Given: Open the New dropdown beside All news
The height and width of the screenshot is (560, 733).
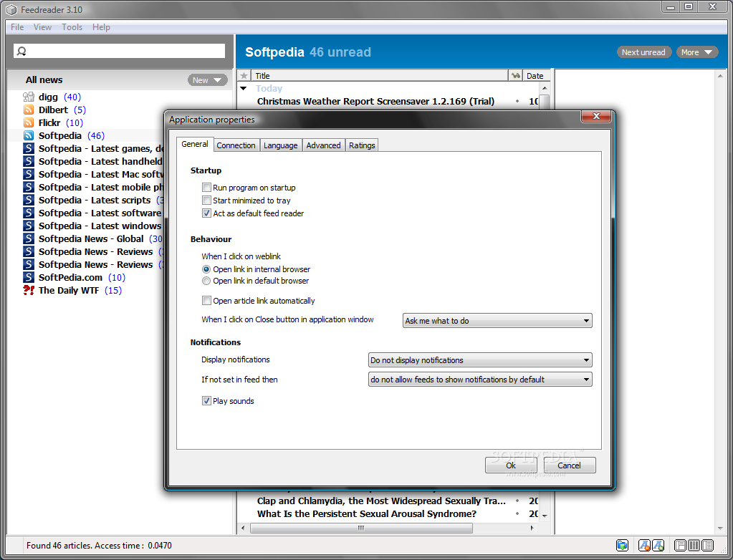Looking at the screenshot, I should tap(207, 80).
